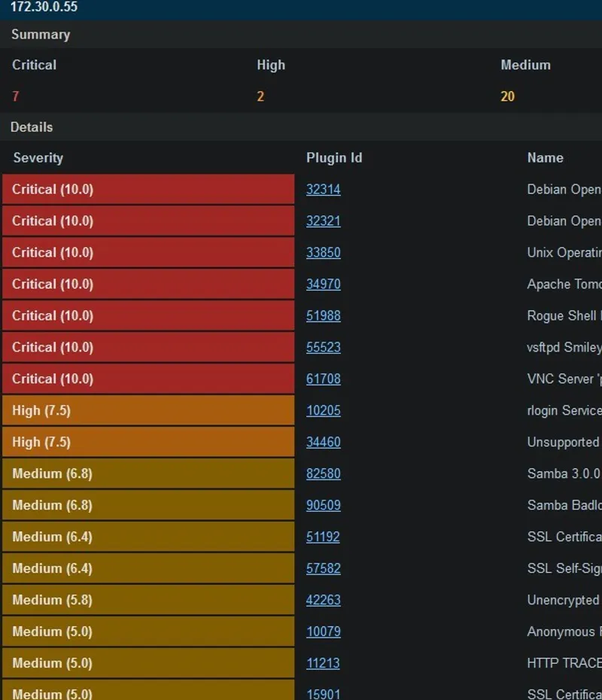602x700 pixels.
Task: View Rogue Shell plugin 51988
Action: 323,316
